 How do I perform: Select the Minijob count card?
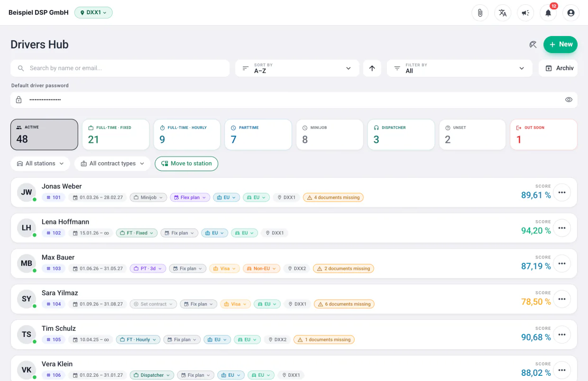[x=330, y=135]
